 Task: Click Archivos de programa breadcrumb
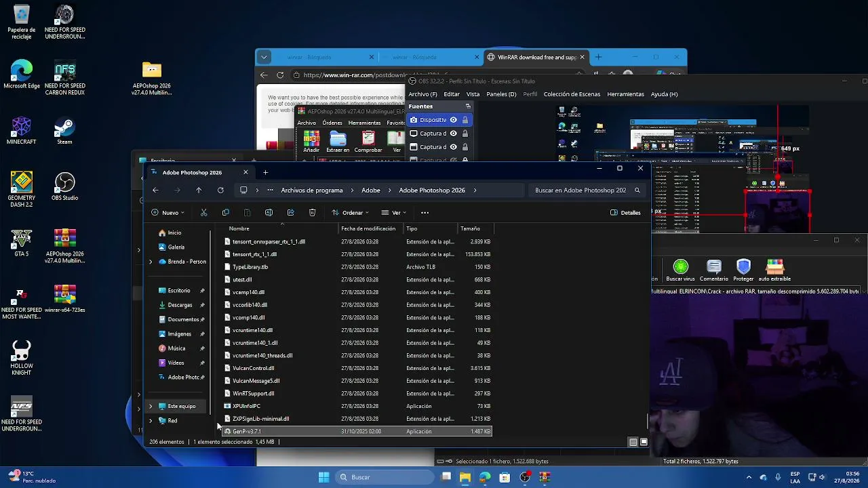[312, 190]
